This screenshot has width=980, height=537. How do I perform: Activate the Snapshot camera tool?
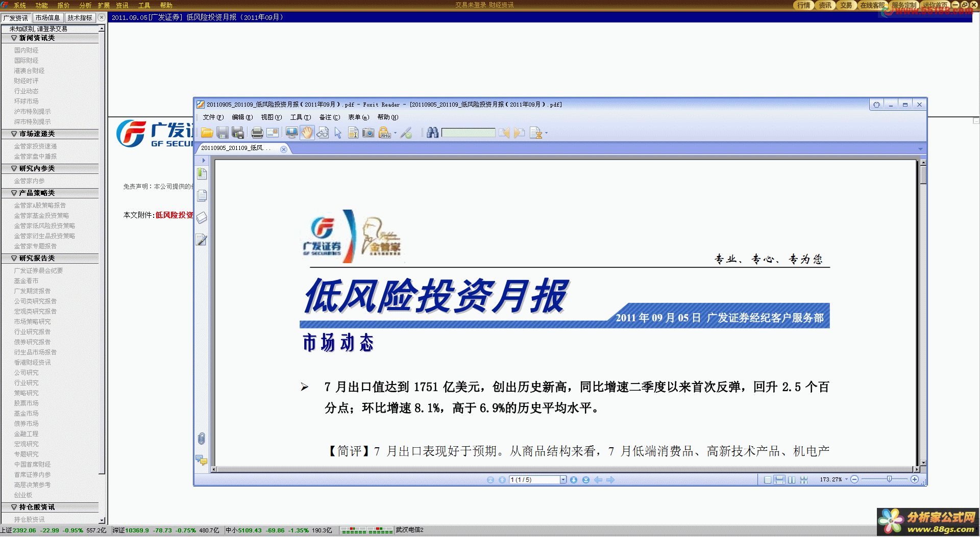click(368, 133)
